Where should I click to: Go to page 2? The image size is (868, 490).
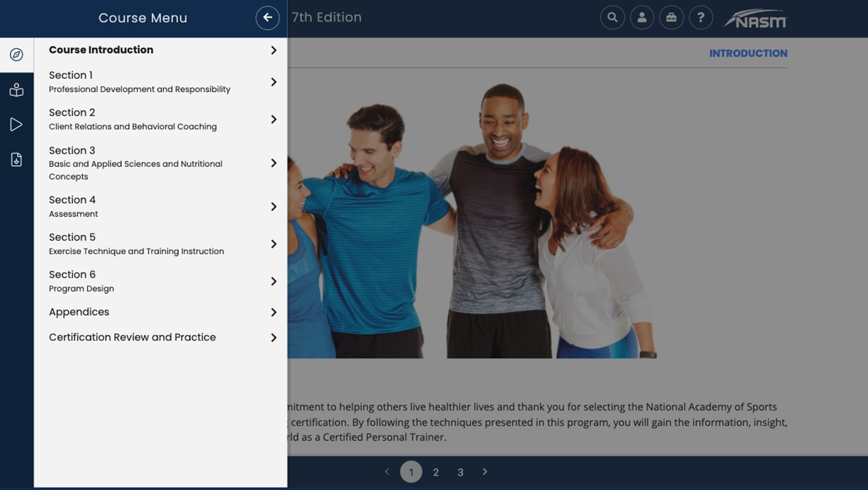(x=436, y=472)
